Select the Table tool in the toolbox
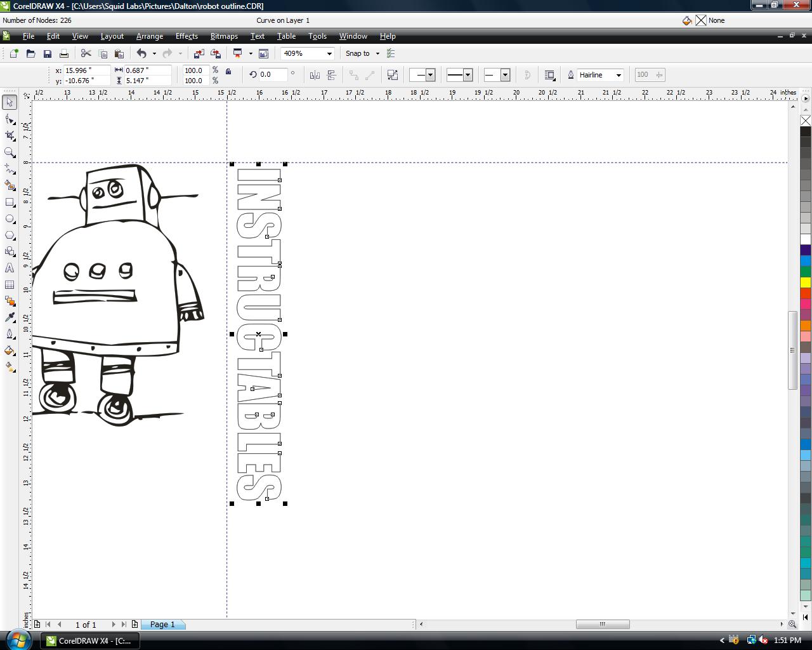 (10, 284)
